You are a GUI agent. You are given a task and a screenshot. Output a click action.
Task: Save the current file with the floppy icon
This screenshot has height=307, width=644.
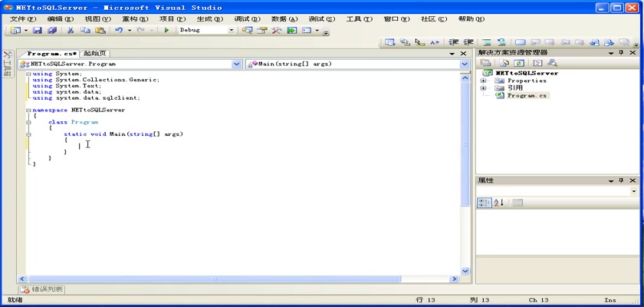(x=38, y=30)
